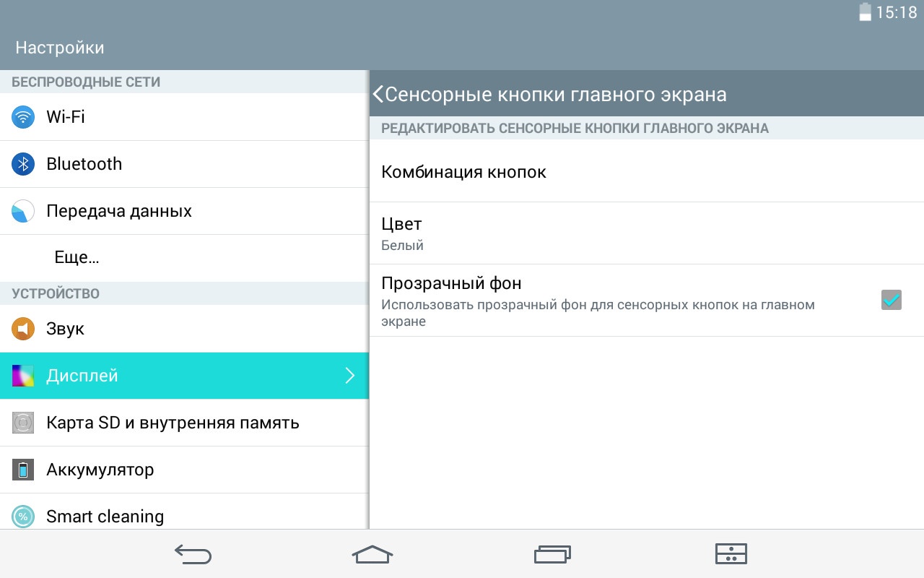Click the SD card storage icon

[x=23, y=423]
